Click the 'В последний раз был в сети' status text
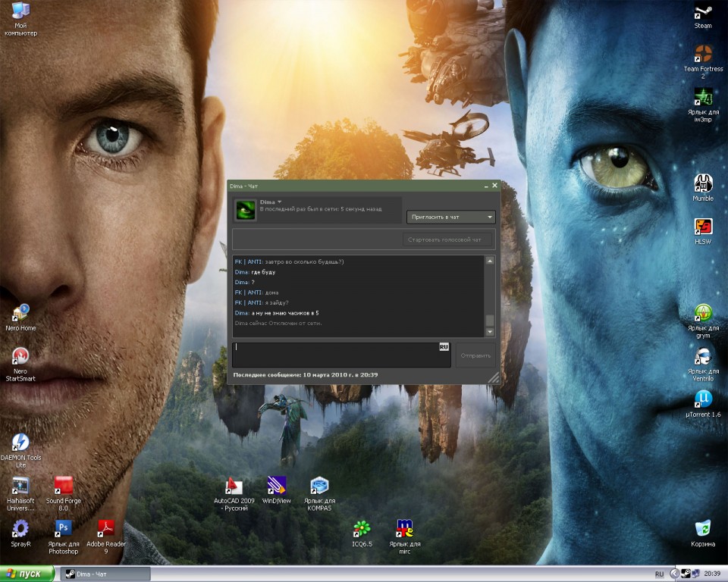 point(321,209)
